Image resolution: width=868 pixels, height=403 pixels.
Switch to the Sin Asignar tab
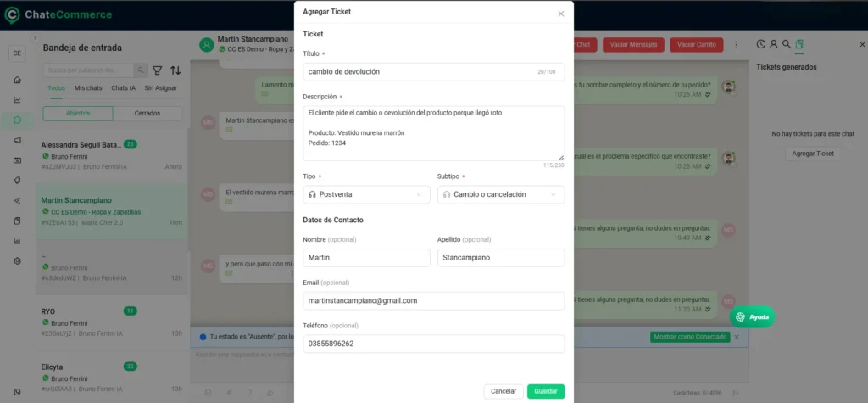pos(160,88)
